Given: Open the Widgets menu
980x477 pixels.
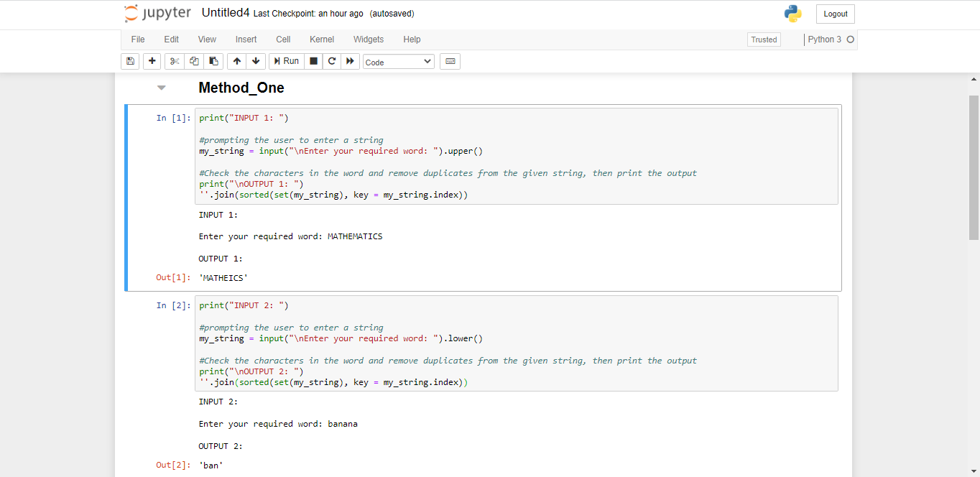Looking at the screenshot, I should click(369, 40).
